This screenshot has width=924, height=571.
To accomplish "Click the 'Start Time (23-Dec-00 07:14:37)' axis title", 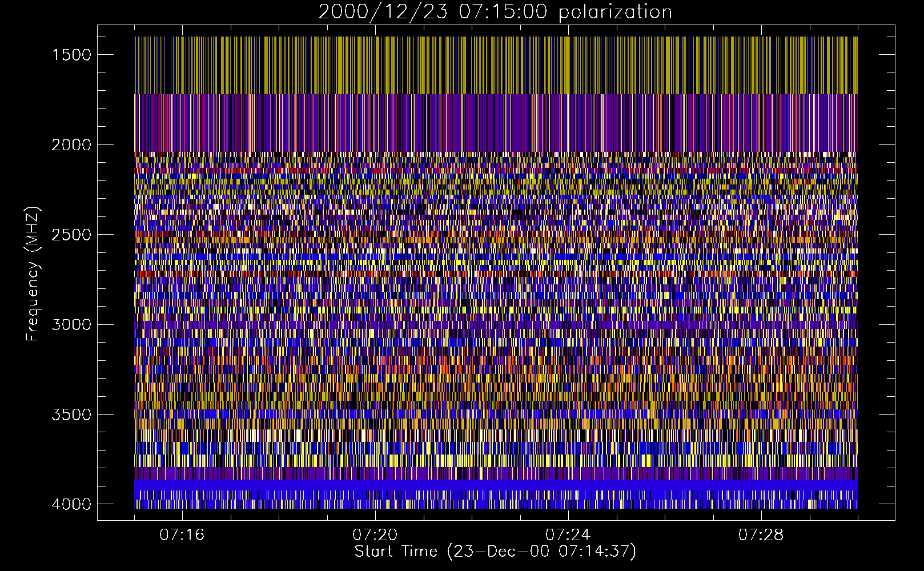I will coord(495,552).
